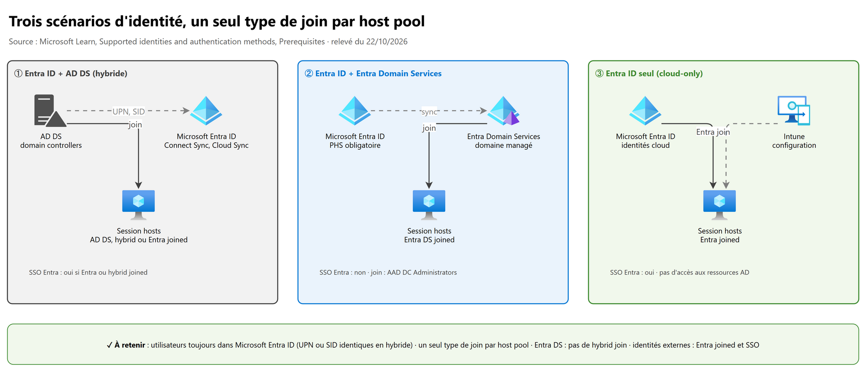Image resolution: width=868 pixels, height=373 pixels.
Task: Select the Entra ID icon labeled PHS obligatoire
Action: pyautogui.click(x=355, y=110)
